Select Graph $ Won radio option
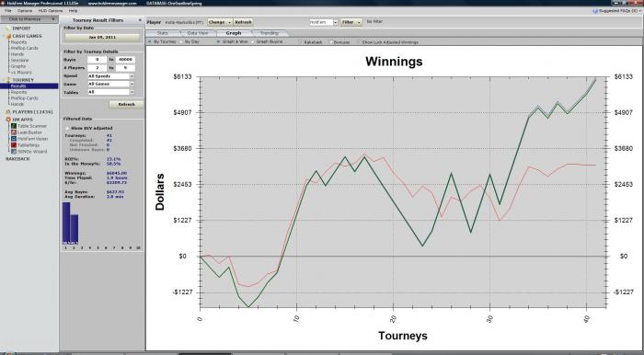The image size is (644, 355). point(219,42)
